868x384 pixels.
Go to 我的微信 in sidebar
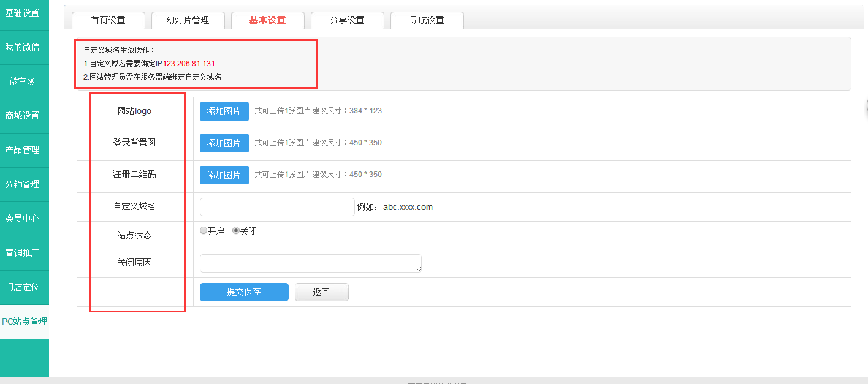tap(23, 47)
